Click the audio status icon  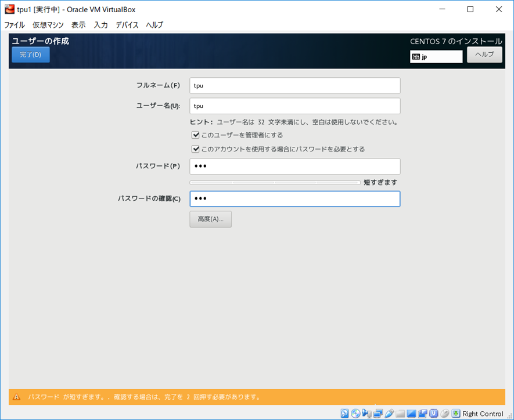coord(366,414)
